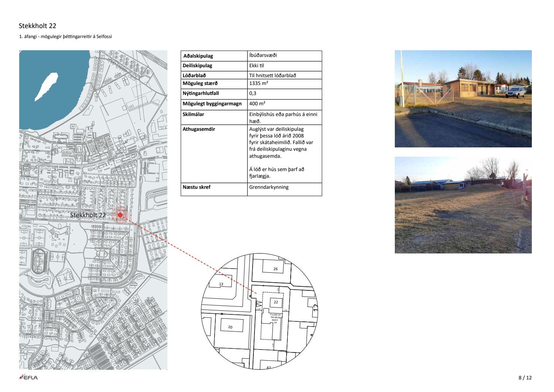Click the Stekkholt 22 page heading
The width and height of the screenshot is (554, 392).
37,26
